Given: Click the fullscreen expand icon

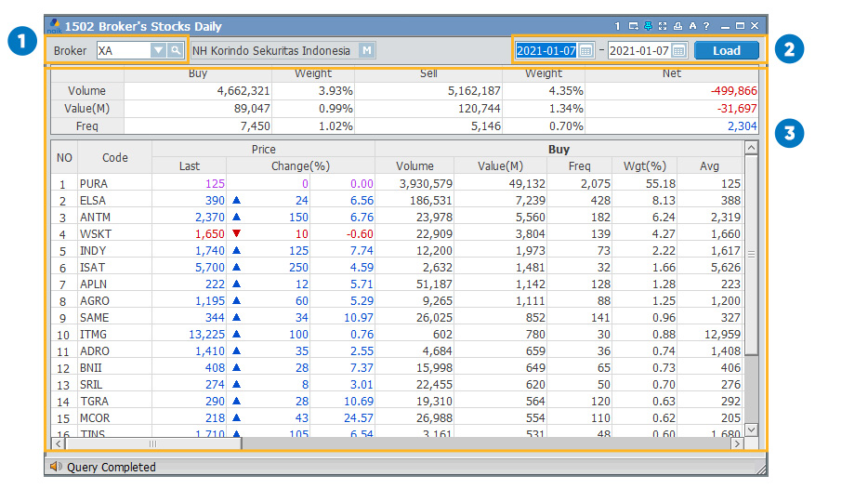Looking at the screenshot, I should pyautogui.click(x=663, y=27).
